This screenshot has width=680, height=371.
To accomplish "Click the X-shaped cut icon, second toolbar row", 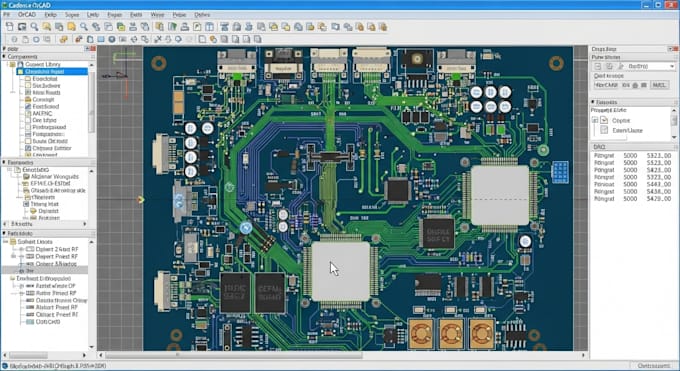I will point(158,39).
